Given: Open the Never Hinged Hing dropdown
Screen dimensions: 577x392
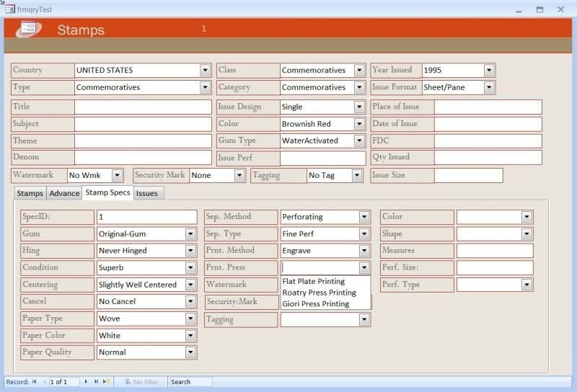Looking at the screenshot, I should (x=190, y=251).
